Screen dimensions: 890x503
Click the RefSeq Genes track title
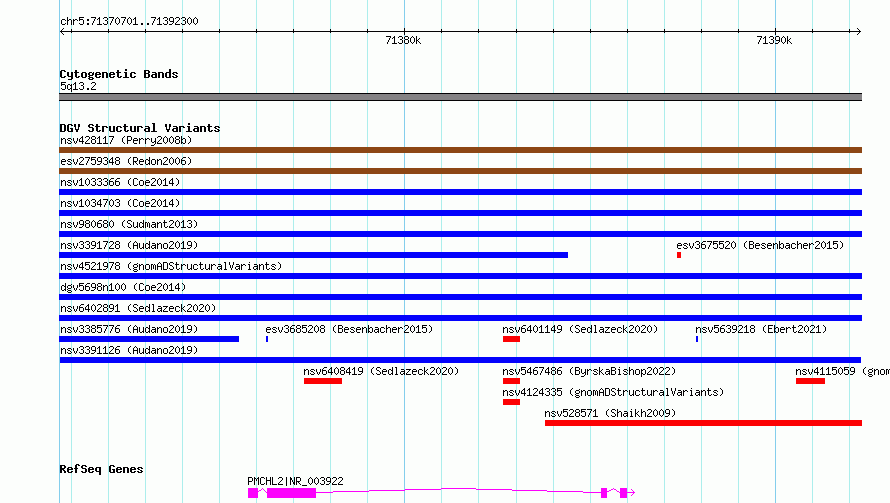(x=101, y=470)
